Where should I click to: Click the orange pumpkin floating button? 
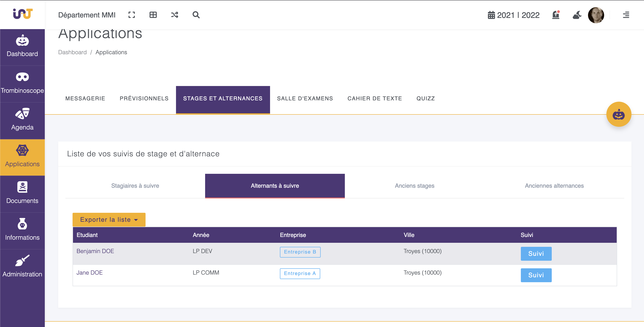click(x=619, y=114)
